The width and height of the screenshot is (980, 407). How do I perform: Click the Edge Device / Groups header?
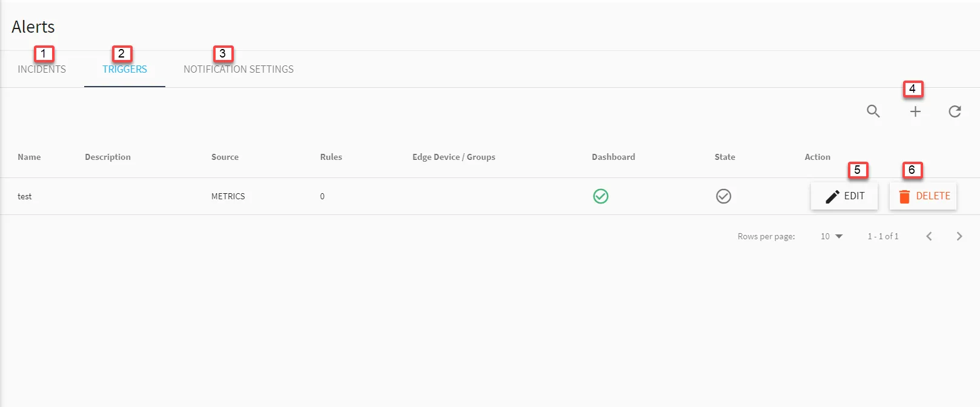pos(454,157)
